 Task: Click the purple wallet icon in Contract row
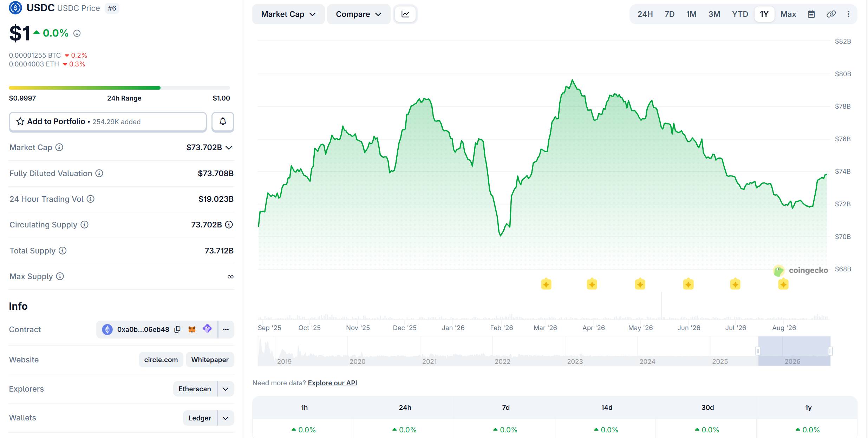click(207, 329)
